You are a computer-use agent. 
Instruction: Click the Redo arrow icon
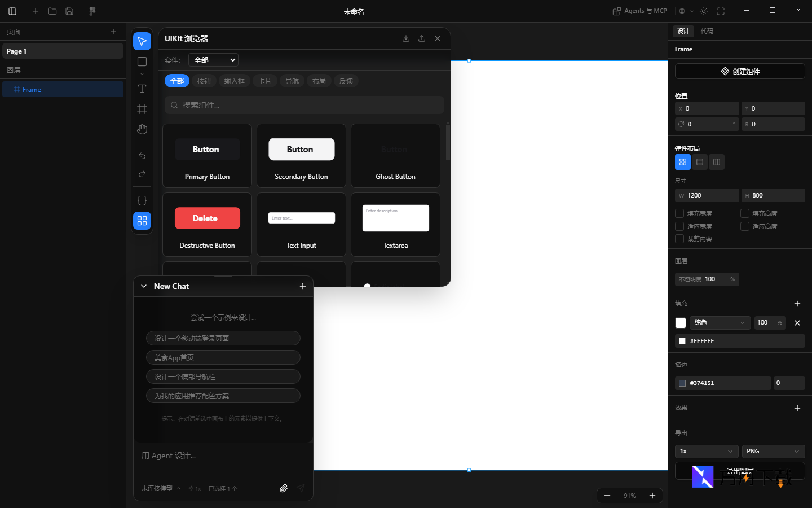click(142, 174)
